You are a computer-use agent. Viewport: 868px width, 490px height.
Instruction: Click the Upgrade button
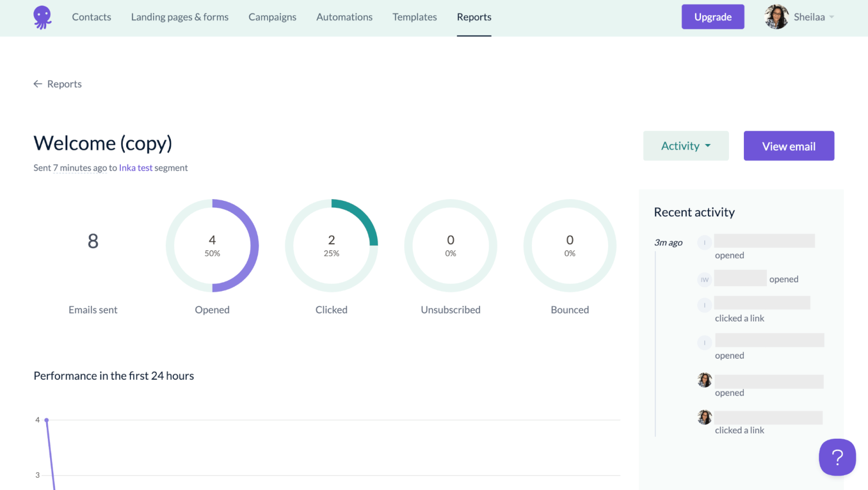point(713,17)
